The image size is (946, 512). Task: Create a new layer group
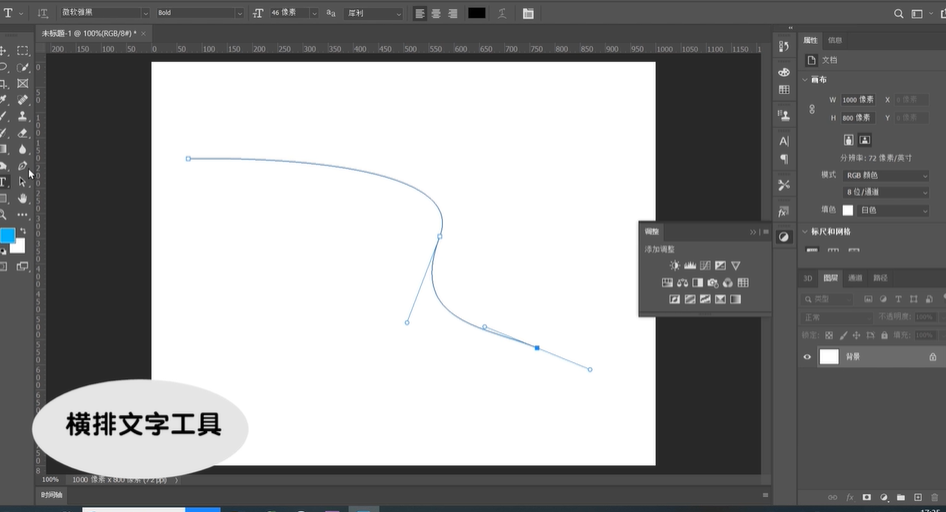(901, 497)
